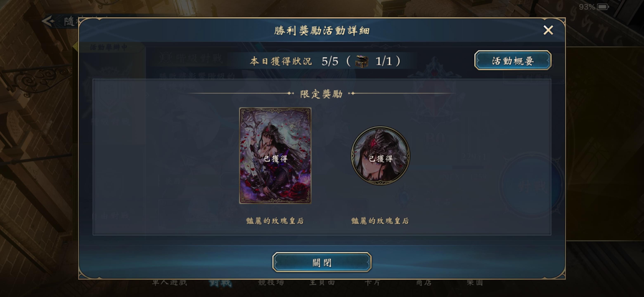Select the rose queen card sleeve reward

(x=275, y=156)
